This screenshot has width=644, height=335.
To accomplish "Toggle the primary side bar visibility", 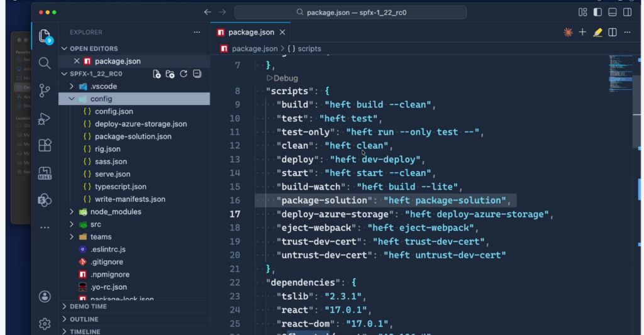I will 597,12.
